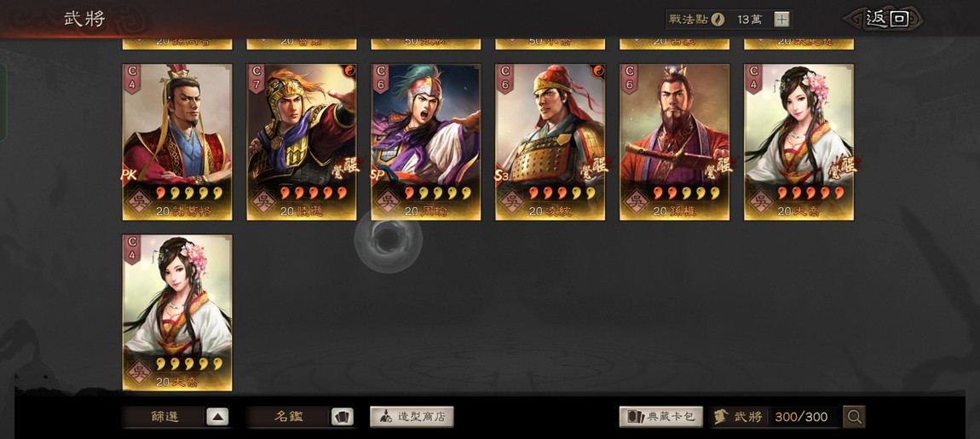
Task: Select the 大喬 card in bottom row
Action: pos(177,313)
